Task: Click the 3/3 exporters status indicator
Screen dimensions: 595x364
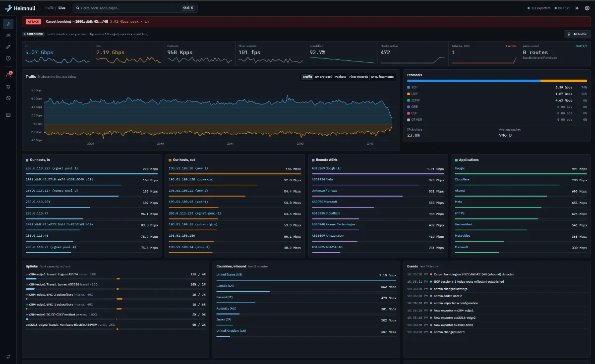Action: click(539, 8)
